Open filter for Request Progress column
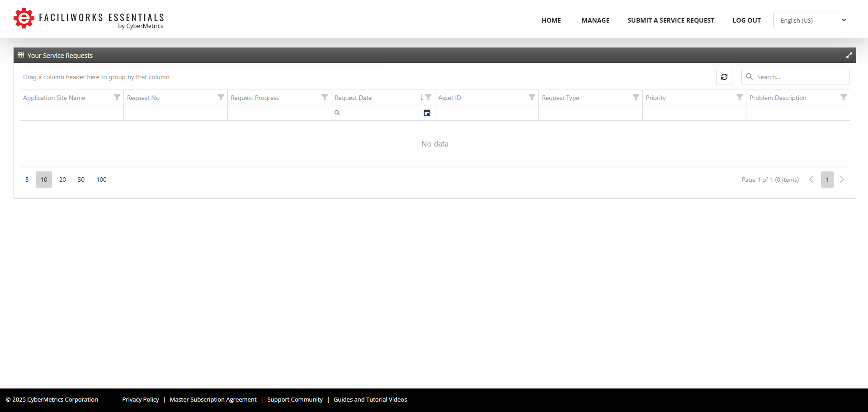868x412 pixels. [x=325, y=98]
